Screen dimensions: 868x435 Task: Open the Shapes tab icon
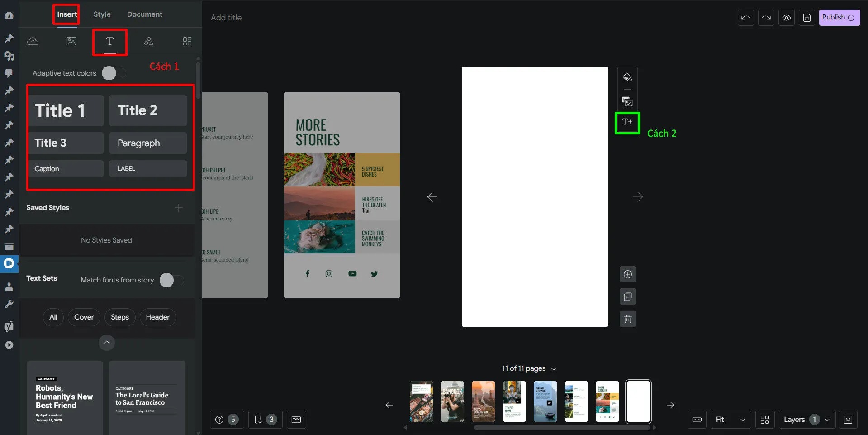click(148, 42)
